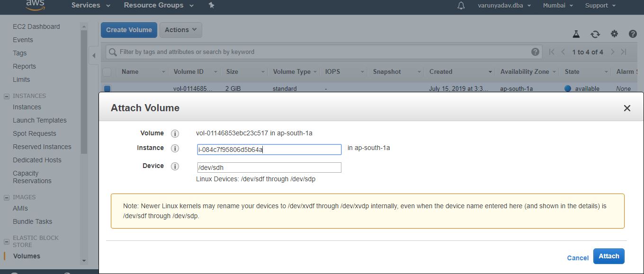
Task: Refresh the volumes list
Action: click(595, 34)
